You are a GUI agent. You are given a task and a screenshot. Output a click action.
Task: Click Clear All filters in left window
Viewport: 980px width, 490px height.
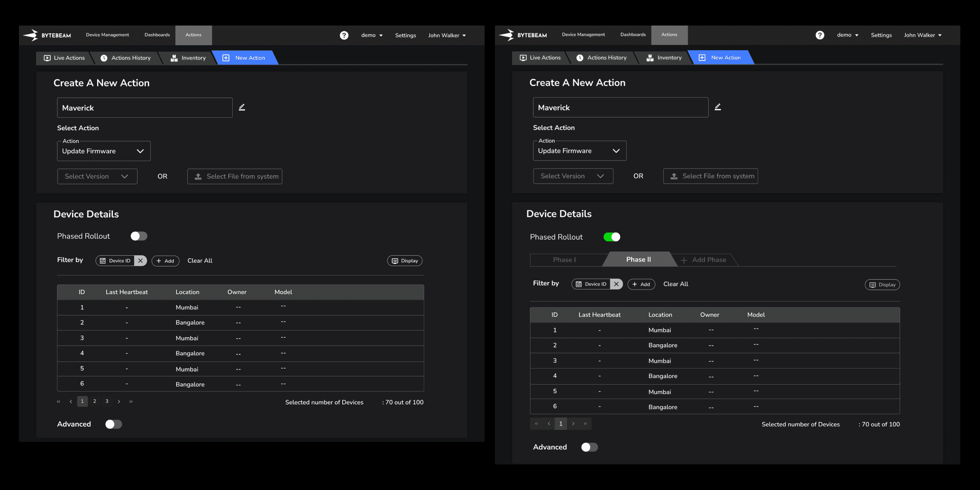pos(200,261)
